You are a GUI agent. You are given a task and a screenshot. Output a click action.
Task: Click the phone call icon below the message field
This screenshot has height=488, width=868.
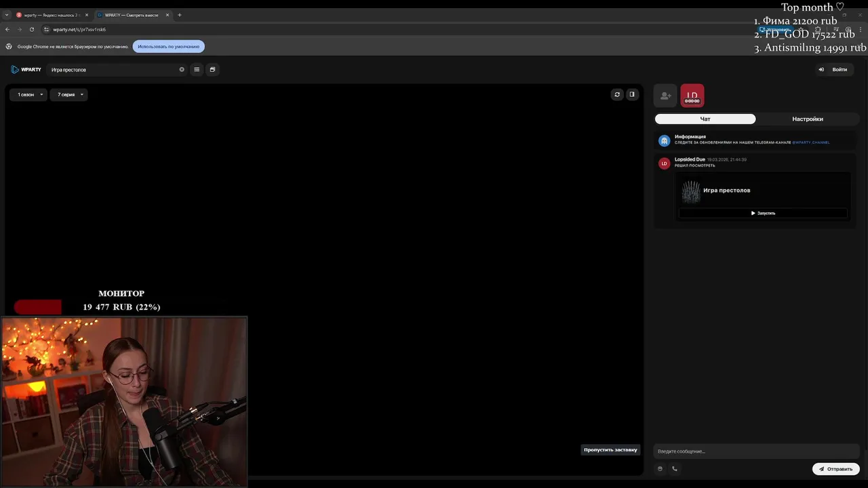pos(675,468)
